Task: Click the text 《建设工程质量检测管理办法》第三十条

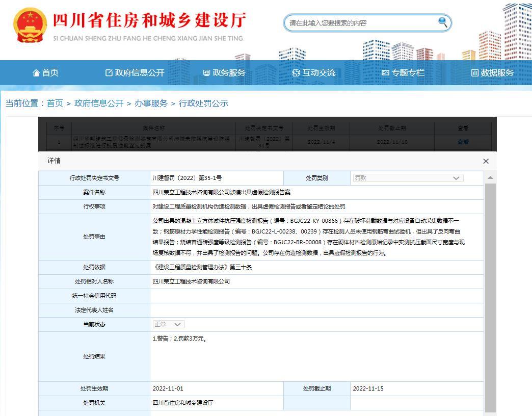Action: [x=202, y=267]
